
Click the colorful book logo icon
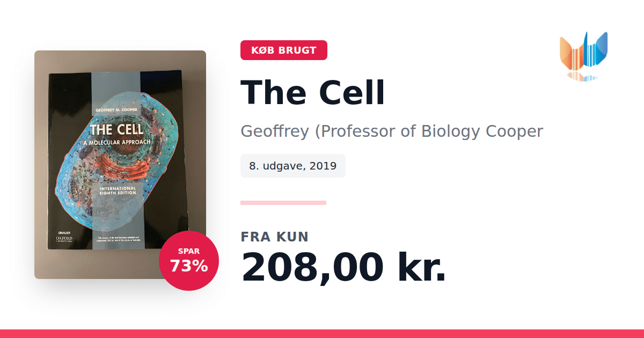[583, 55]
